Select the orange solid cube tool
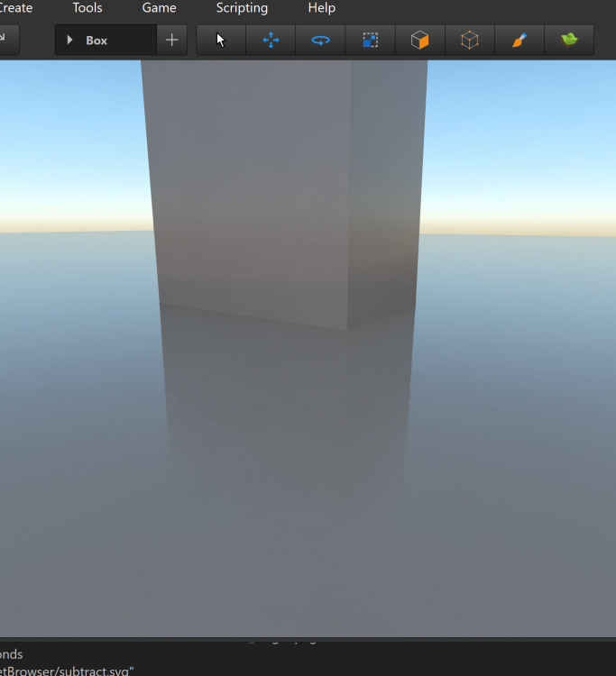This screenshot has width=616, height=676. pos(419,40)
